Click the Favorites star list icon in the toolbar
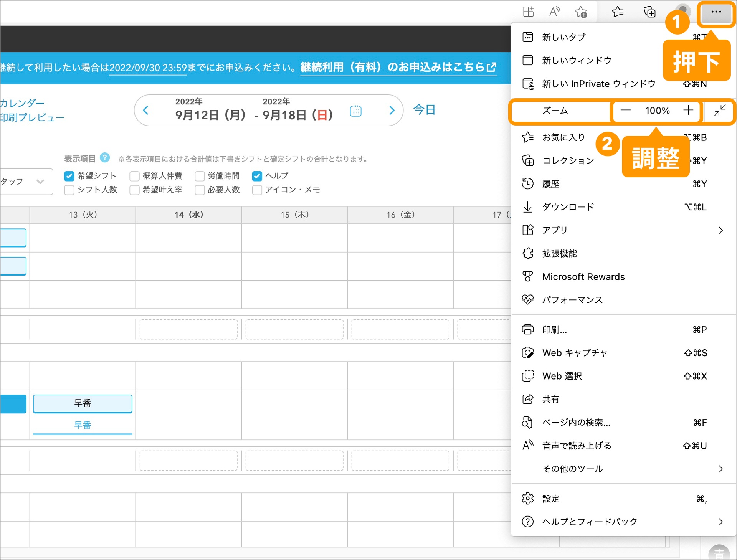 pyautogui.click(x=617, y=12)
